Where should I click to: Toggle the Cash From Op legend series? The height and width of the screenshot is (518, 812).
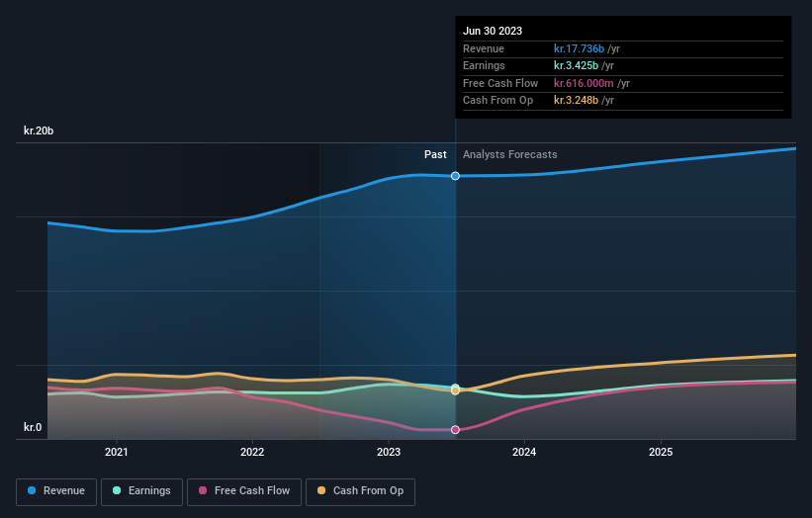click(x=360, y=491)
